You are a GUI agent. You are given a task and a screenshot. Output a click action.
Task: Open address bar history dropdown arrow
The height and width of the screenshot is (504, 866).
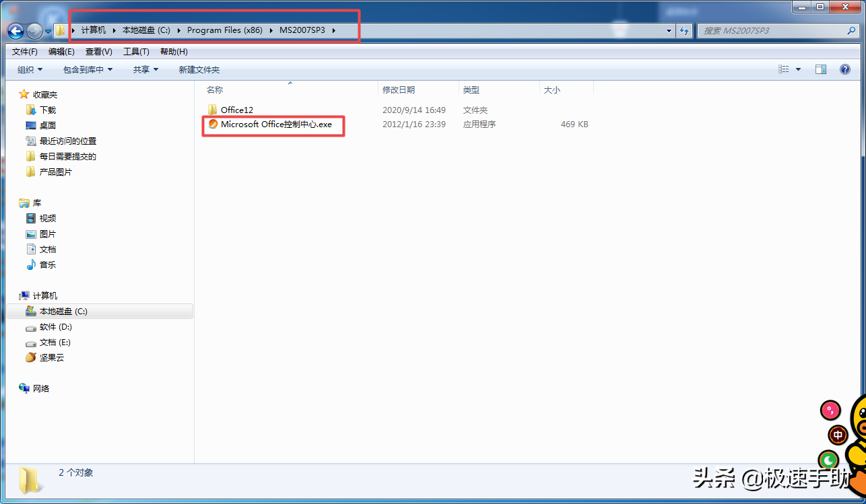669,30
